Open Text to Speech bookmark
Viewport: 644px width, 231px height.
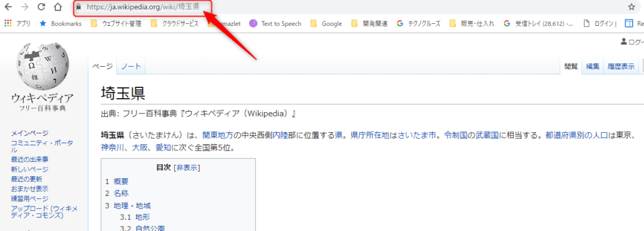(275, 23)
